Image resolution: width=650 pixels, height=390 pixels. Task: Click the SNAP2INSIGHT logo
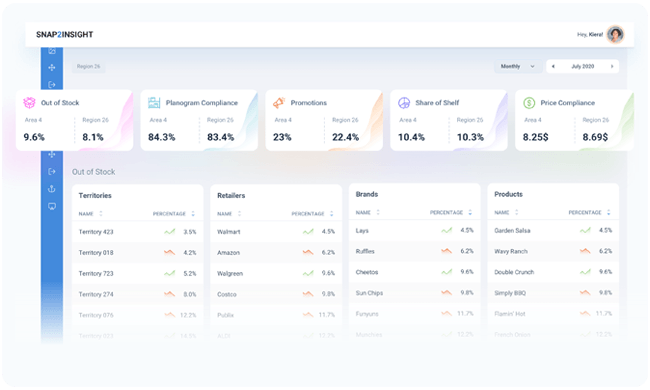[x=65, y=34]
